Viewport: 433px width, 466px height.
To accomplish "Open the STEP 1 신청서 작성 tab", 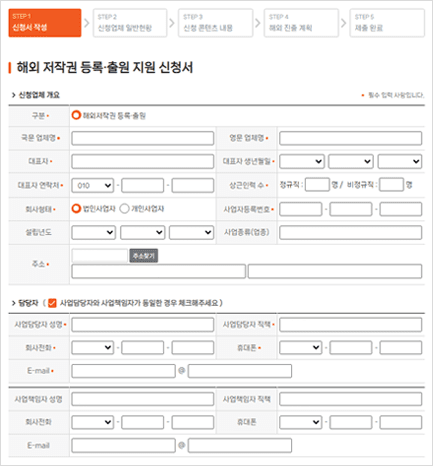I will (x=45, y=23).
